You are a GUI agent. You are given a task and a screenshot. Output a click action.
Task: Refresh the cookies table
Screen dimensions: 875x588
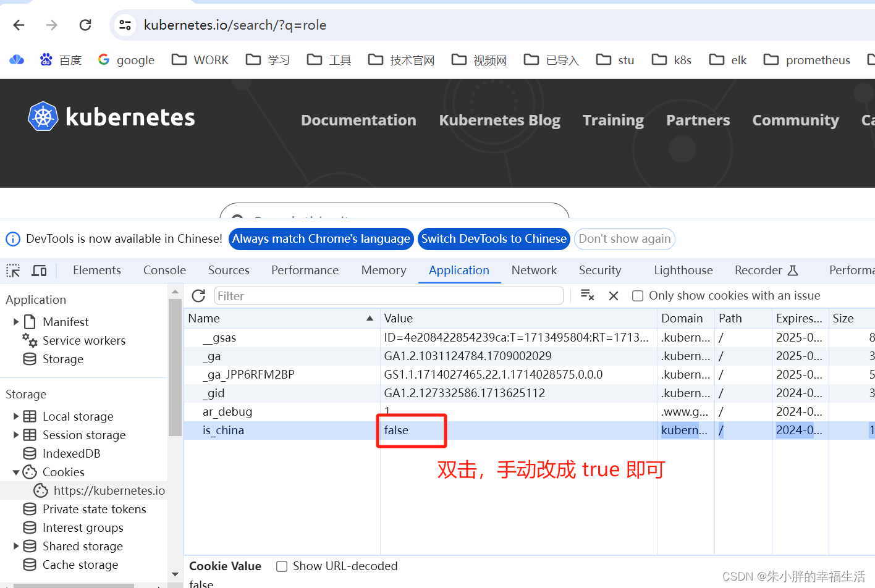(x=198, y=296)
